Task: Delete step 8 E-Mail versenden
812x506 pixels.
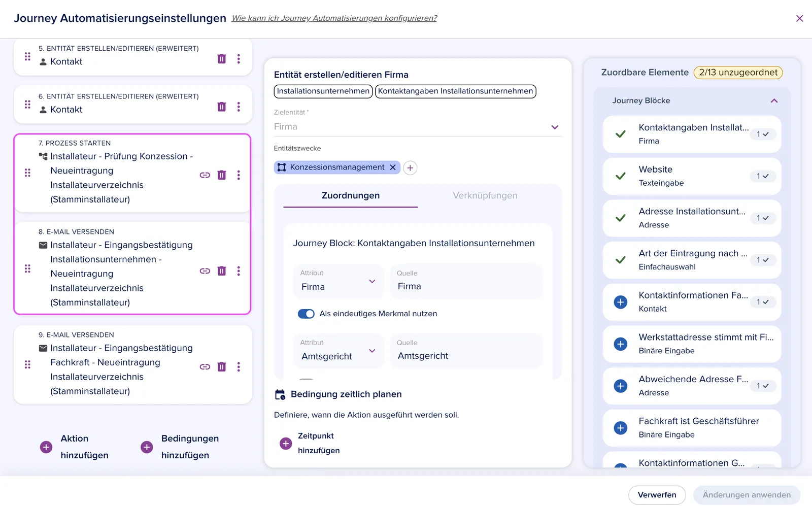Action: click(x=222, y=271)
